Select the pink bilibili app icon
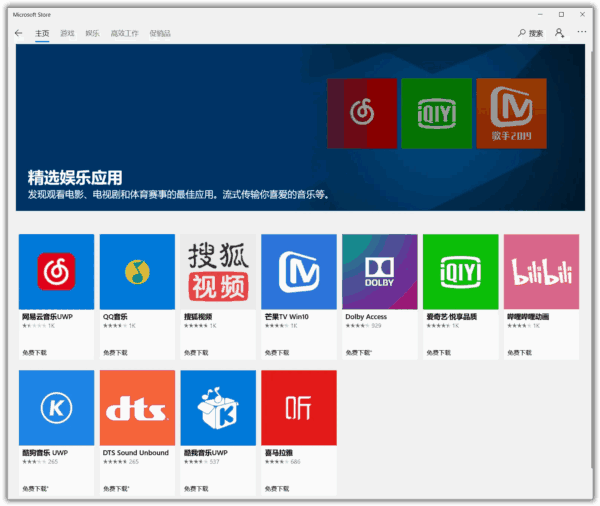Screen dimensions: 600x506 point(541,271)
